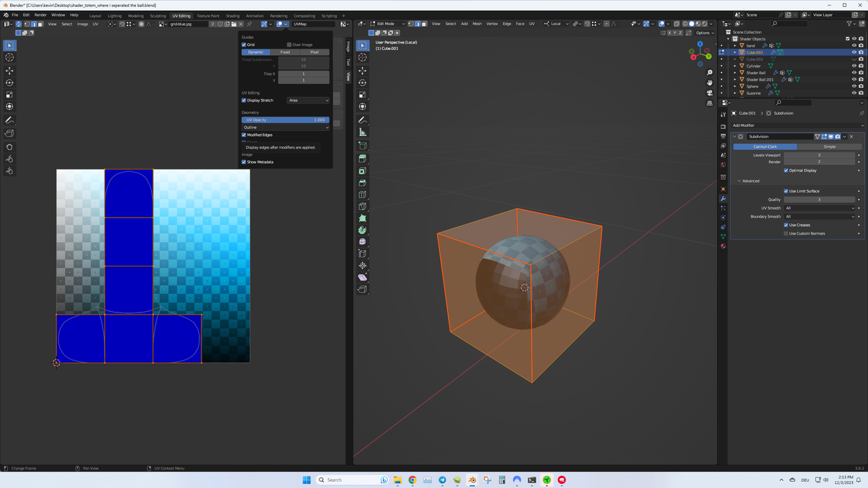Hide the Cylinder object via eye icon
This screenshot has width=868, height=488.
(x=854, y=66)
